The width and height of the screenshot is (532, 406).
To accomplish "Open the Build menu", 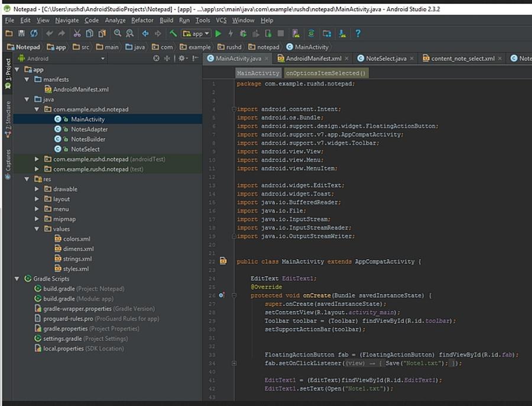I will pos(166,20).
